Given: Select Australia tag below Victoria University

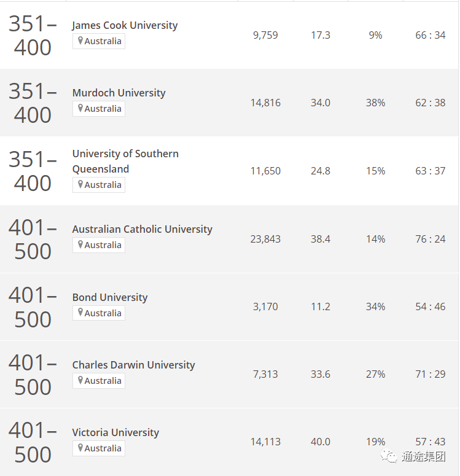Looking at the screenshot, I should pos(99,448).
